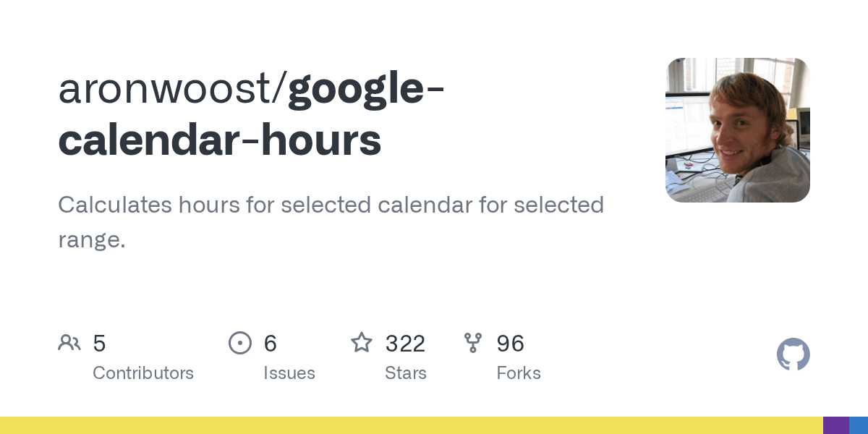Screen dimensions: 868x434
Task: Click the Issues circle-dot icon
Action: (x=239, y=343)
